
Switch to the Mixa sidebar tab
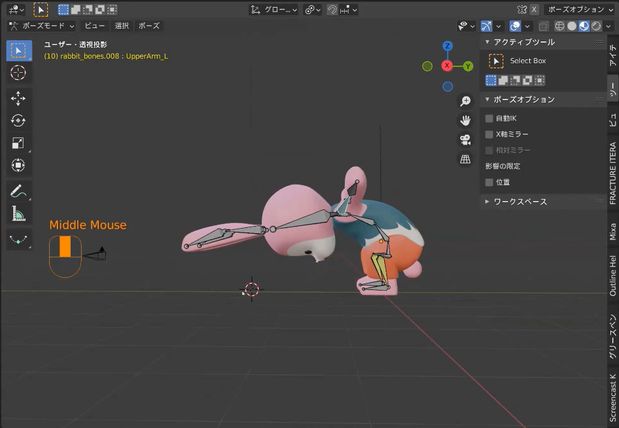(x=613, y=232)
